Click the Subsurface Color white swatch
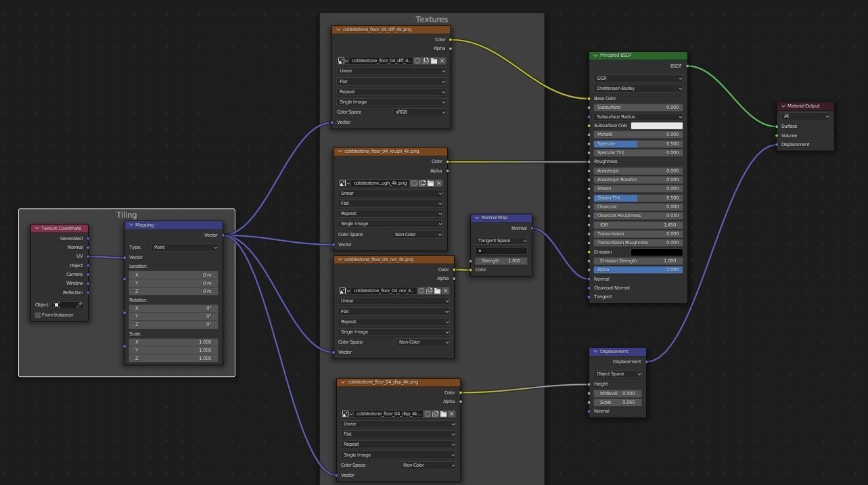The image size is (868, 485). pyautogui.click(x=656, y=126)
